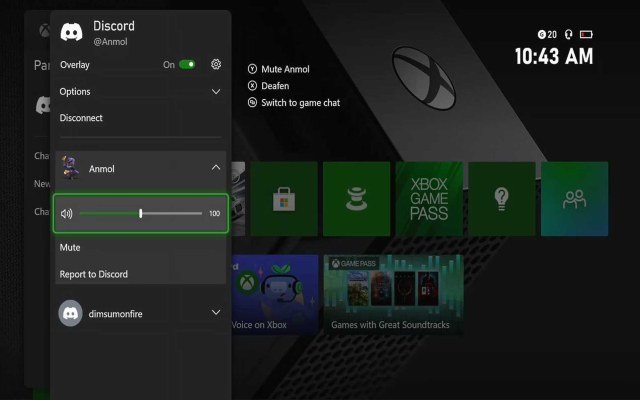The height and width of the screenshot is (400, 640).
Task: Click dimsumonfire's Discord avatar
Action: coord(71,313)
